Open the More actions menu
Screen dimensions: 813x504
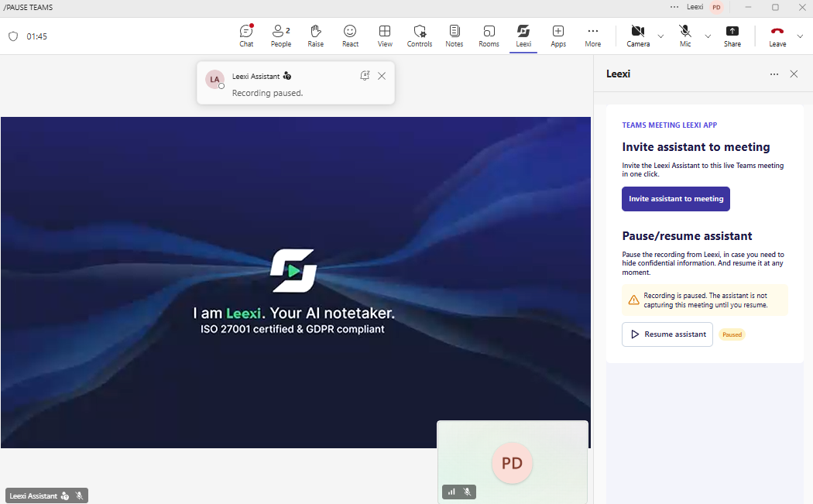pos(592,36)
